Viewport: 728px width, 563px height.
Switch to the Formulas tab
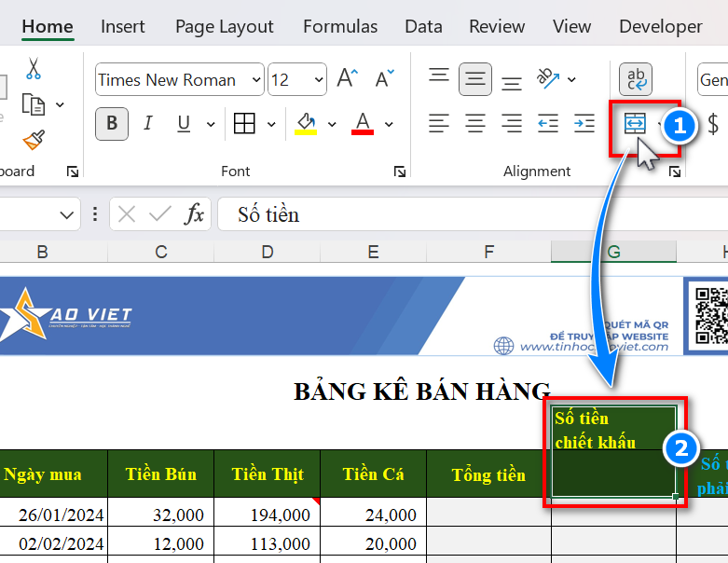pos(340,26)
